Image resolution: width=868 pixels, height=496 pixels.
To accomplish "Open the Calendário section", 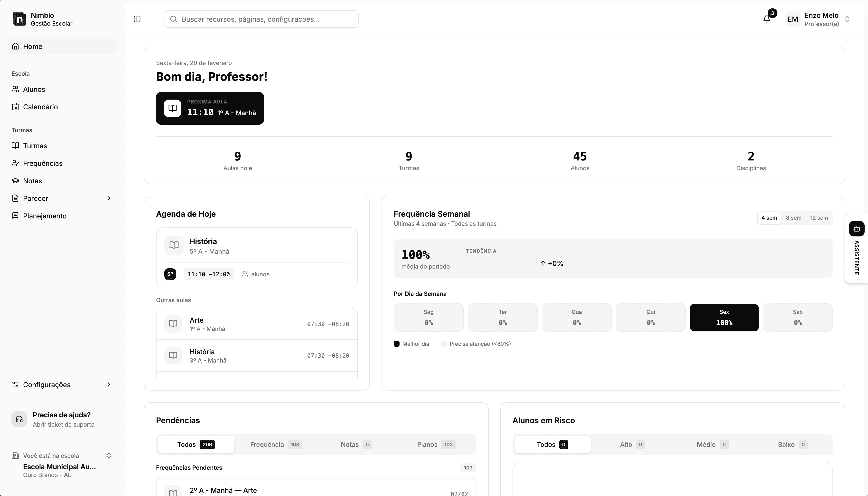I will 40,107.
